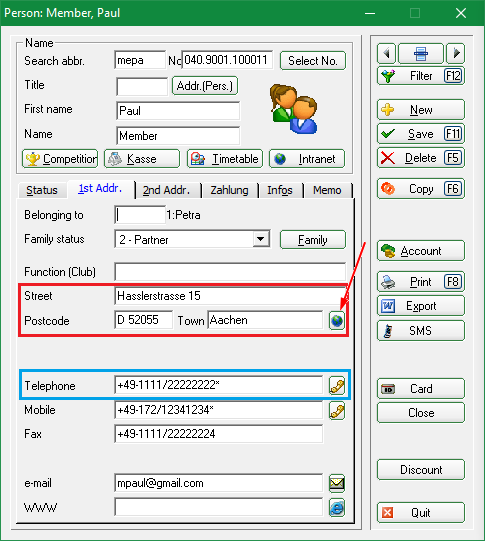The height and width of the screenshot is (541, 485).
Task: Go to next record arrow
Action: pyautogui.click(x=456, y=53)
